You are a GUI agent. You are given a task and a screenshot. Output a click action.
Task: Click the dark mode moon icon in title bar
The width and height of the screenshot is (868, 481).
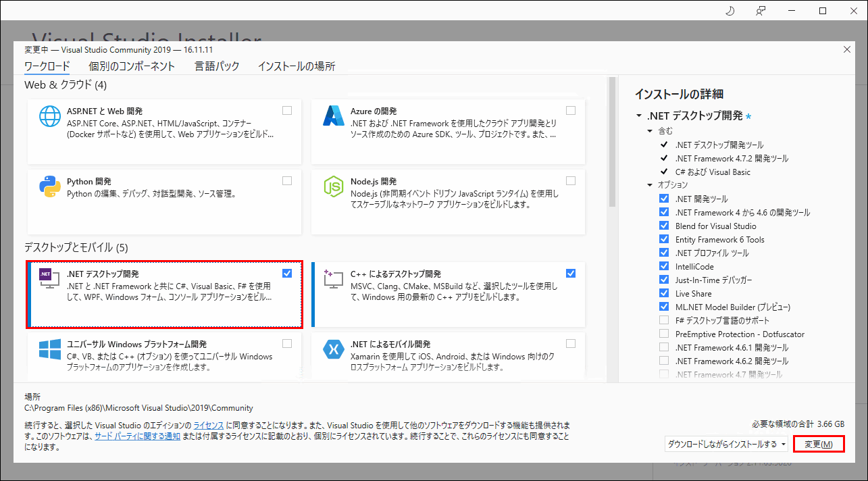(x=730, y=10)
